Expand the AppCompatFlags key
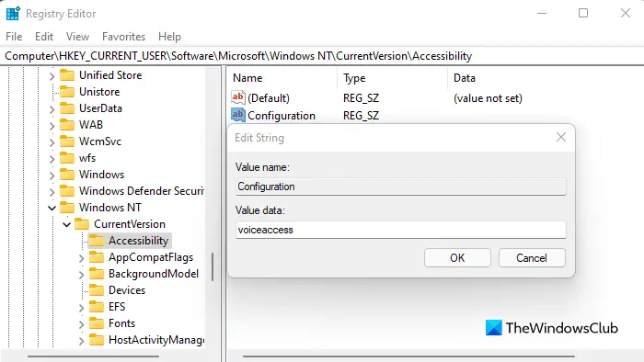This screenshot has height=362, width=644. pyautogui.click(x=81, y=258)
